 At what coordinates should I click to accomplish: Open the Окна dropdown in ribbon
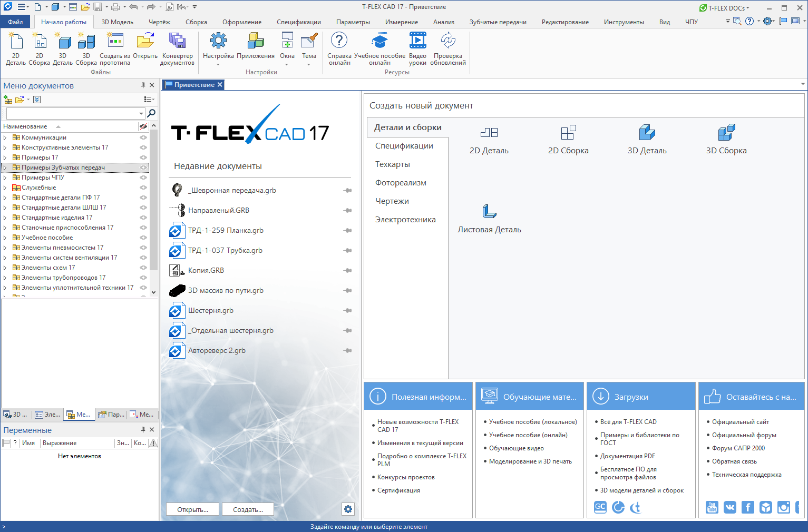287,65
